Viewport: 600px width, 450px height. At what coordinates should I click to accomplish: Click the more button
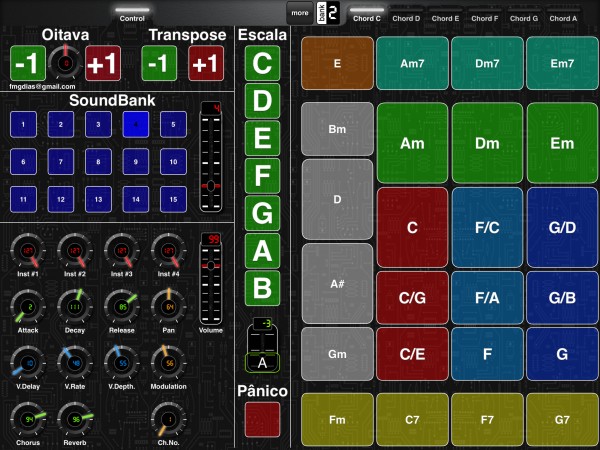coord(300,13)
